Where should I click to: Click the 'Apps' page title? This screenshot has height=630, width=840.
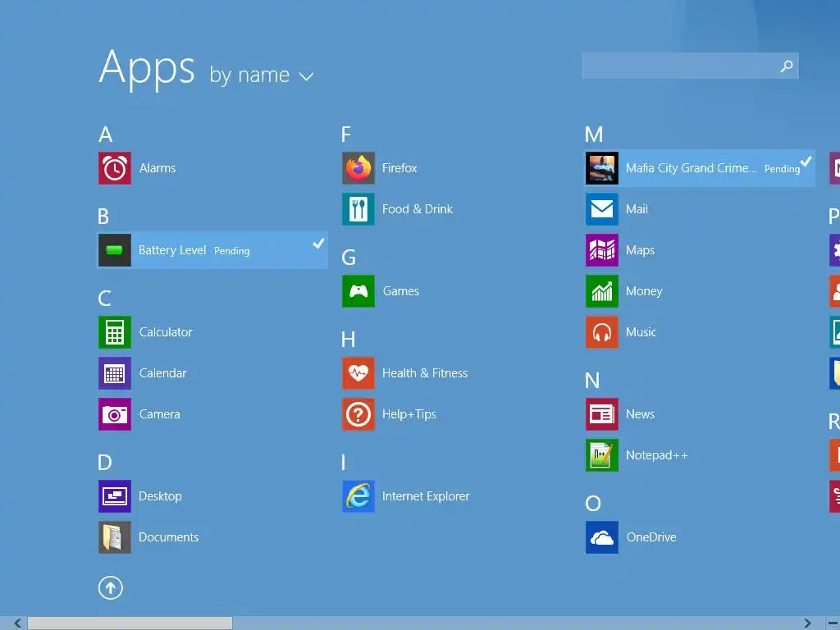tap(147, 70)
